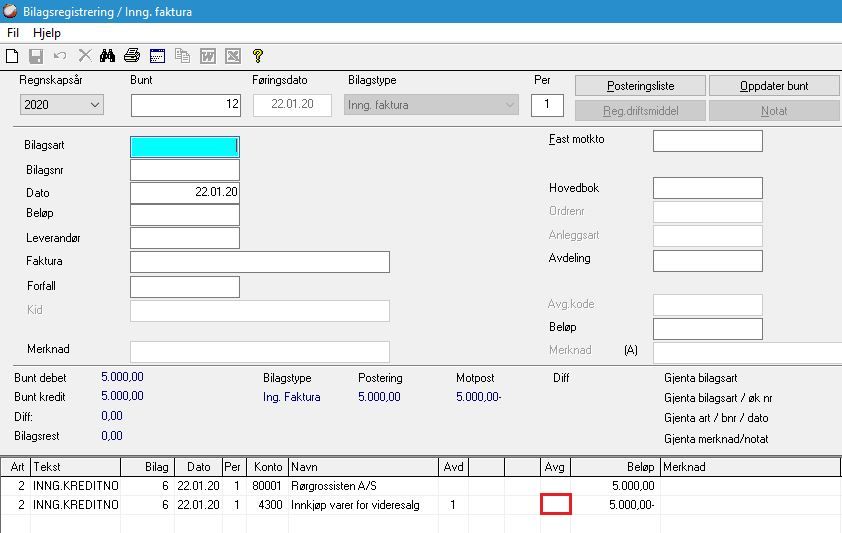Screen dimensions: 842x533
Task: Click the right-side Beløp input field
Action: click(x=708, y=329)
